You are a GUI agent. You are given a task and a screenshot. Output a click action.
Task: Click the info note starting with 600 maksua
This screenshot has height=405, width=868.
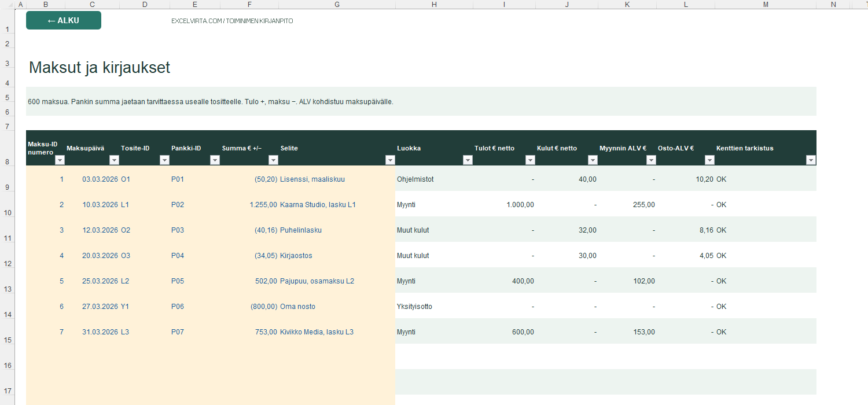pyautogui.click(x=421, y=101)
